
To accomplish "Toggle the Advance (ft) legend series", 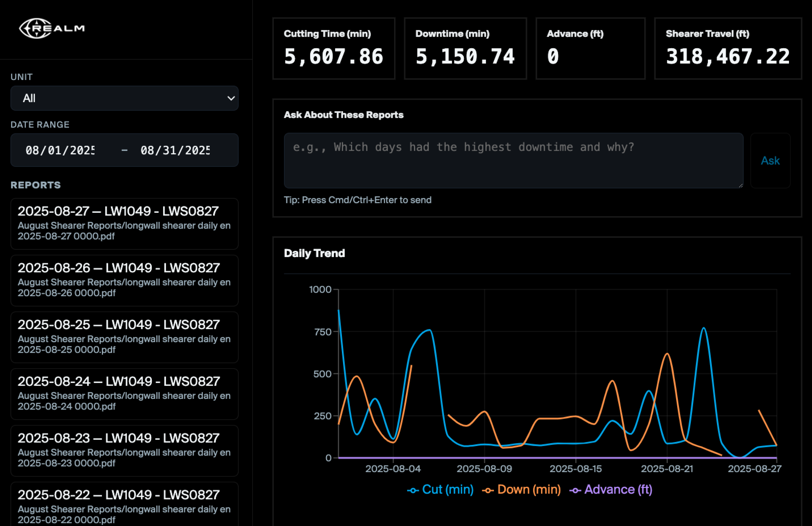I will click(611, 490).
